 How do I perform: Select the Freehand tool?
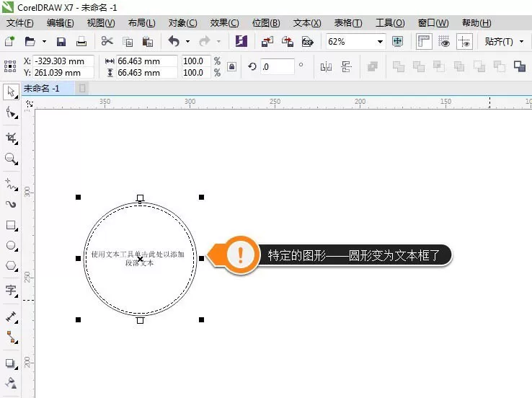coord(12,185)
